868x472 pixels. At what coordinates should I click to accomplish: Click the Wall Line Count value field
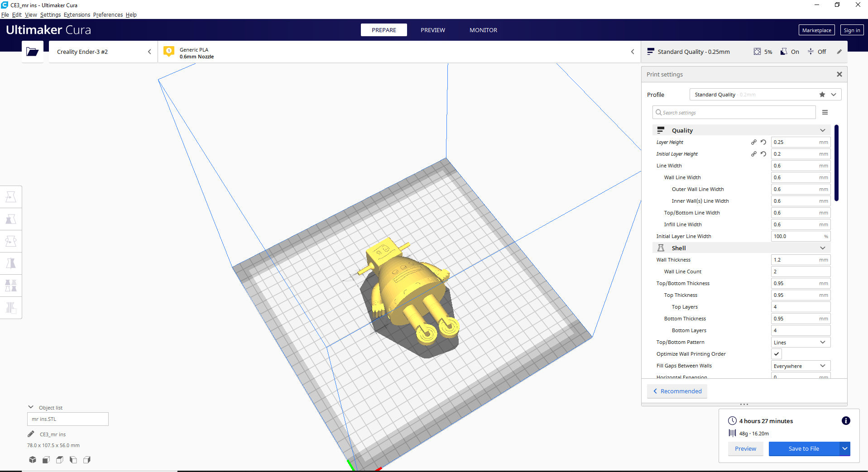tap(801, 272)
